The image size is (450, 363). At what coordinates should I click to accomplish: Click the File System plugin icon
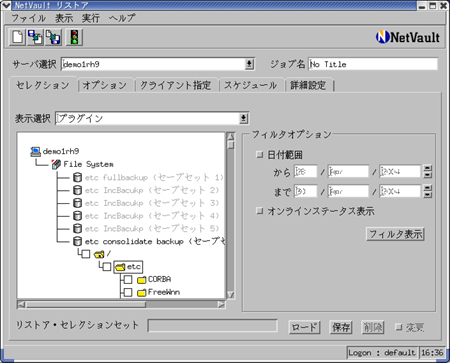56,164
